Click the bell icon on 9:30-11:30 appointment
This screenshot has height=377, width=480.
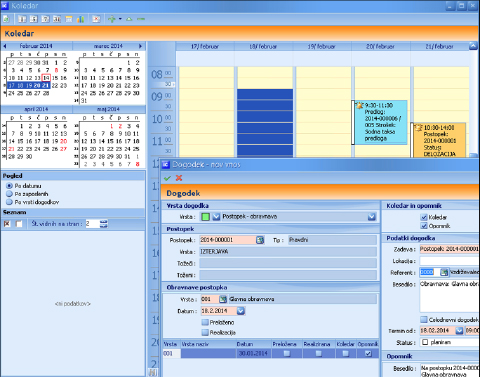[x=359, y=106]
